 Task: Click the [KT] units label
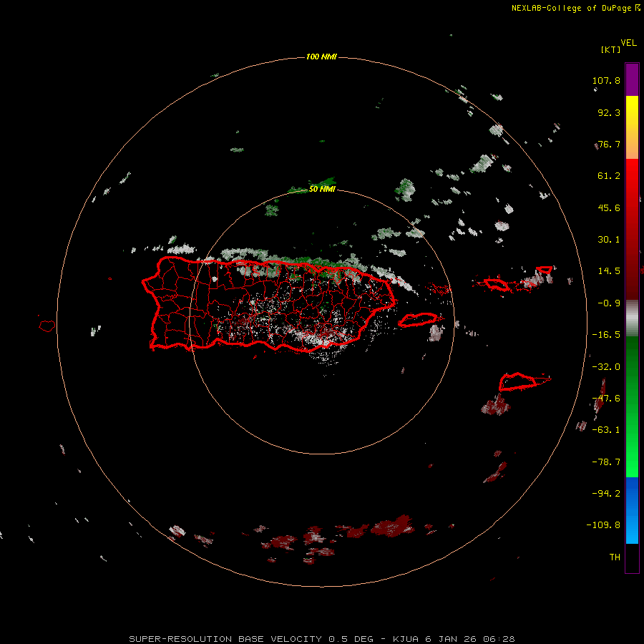tap(611, 49)
